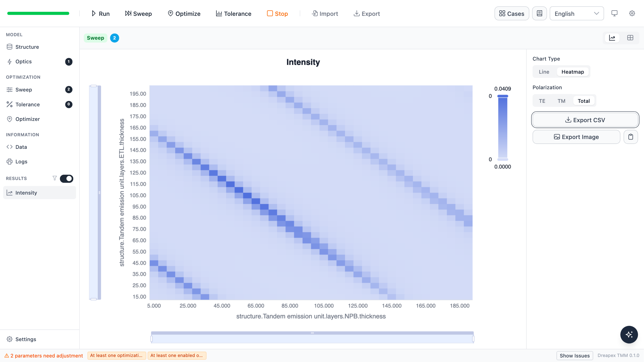Click top handle of colorbar range slider
Viewport: 644px width, 362px height.
click(503, 96)
